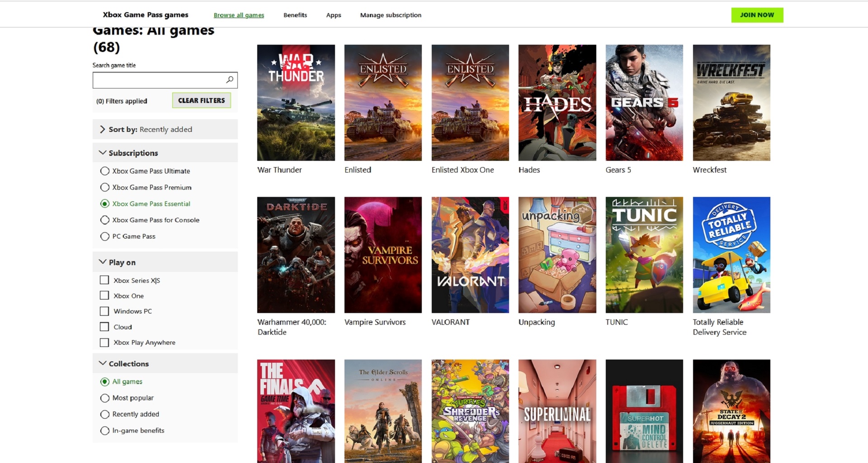The height and width of the screenshot is (463, 868).
Task: Click the Enlisted game title
Action: click(x=358, y=170)
